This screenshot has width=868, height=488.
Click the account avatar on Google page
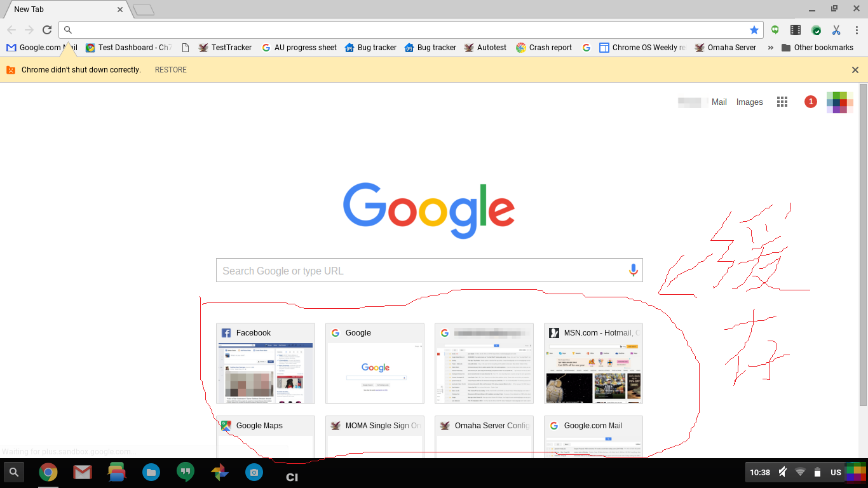(x=840, y=102)
